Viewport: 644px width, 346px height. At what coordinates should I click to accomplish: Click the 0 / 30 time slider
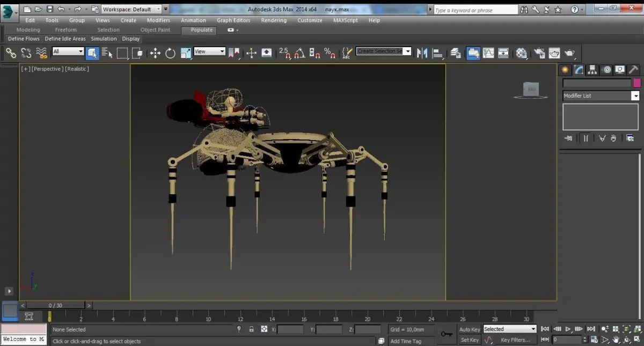pos(55,305)
